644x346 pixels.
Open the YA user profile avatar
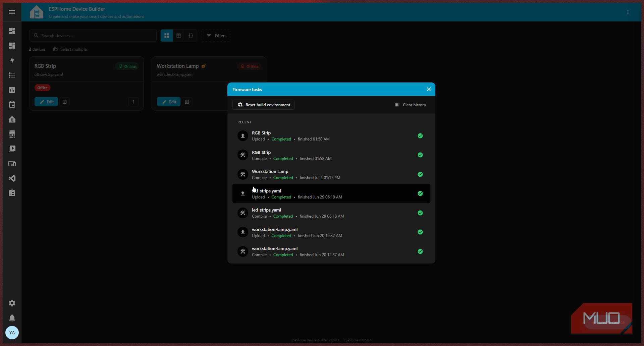pos(12,333)
